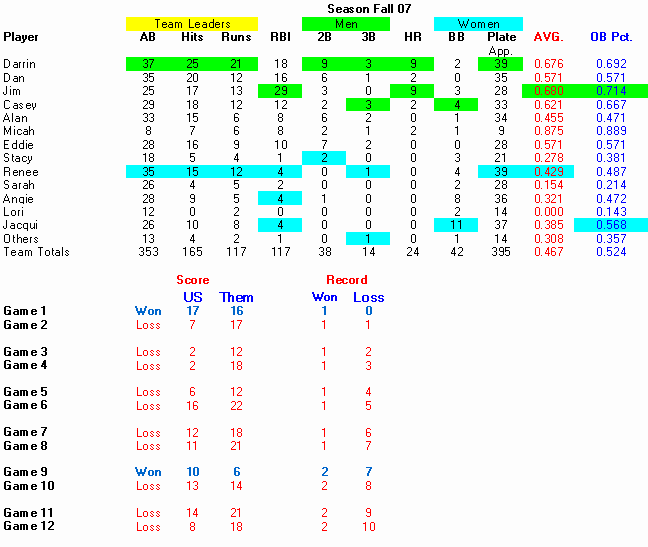Click the Team Totals Plate App. value 395
The image size is (648, 547).
coord(501,252)
